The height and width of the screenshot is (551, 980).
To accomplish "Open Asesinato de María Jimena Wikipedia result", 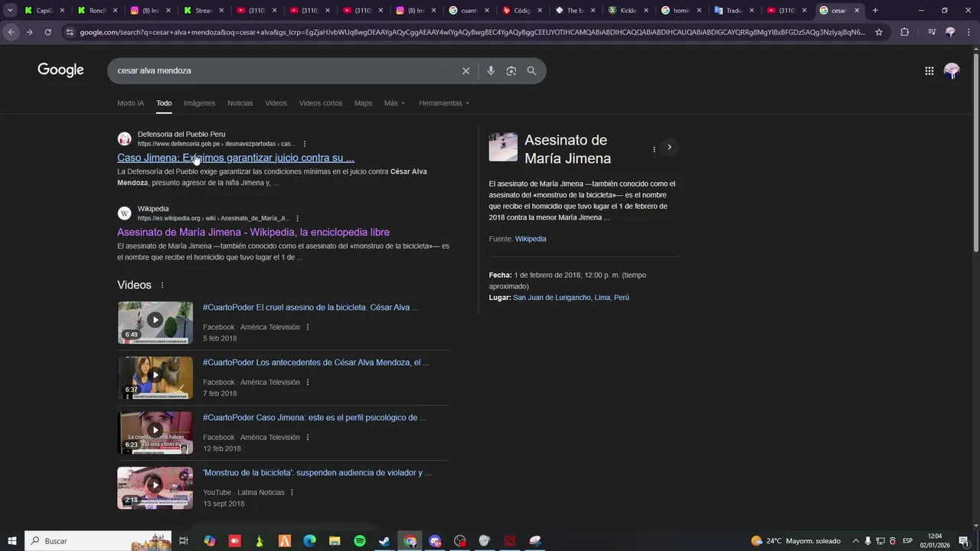I will click(253, 232).
